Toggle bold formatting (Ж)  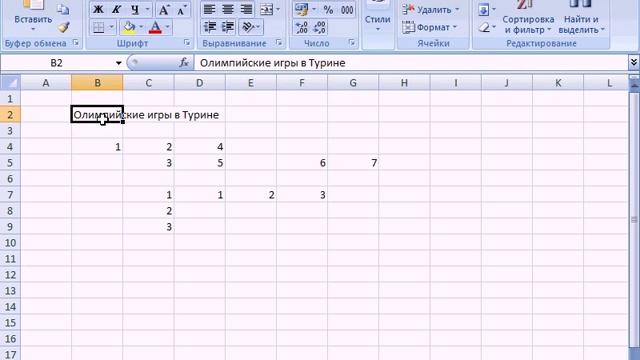[98, 9]
